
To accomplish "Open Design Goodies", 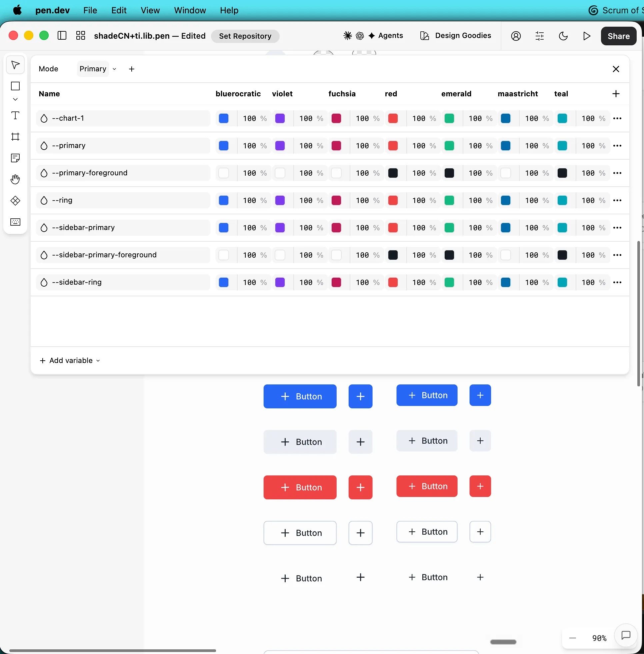I will point(456,36).
